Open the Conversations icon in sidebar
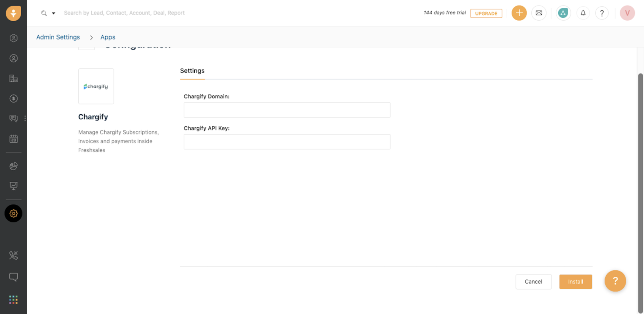The image size is (644, 314). point(14,119)
